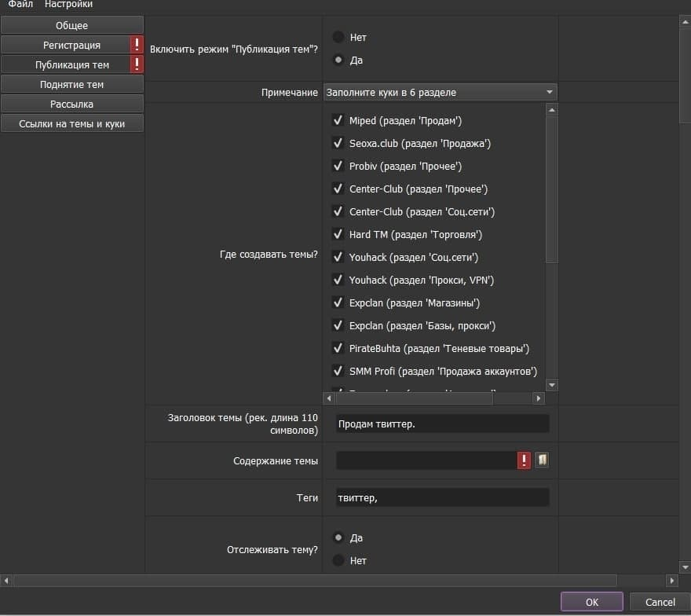Toggle Youhack (раздел 'Прокси, VPN') checkbox
This screenshot has height=616, width=691.
tap(338, 280)
